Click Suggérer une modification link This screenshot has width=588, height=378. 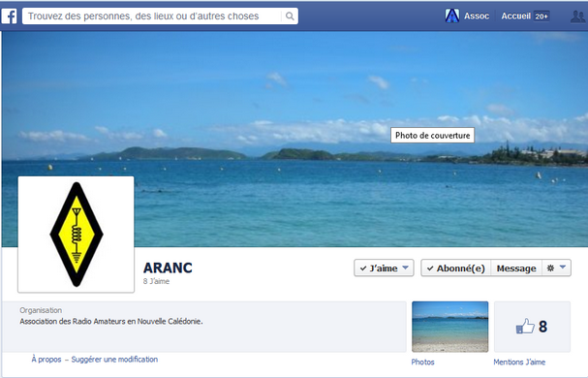tap(114, 360)
